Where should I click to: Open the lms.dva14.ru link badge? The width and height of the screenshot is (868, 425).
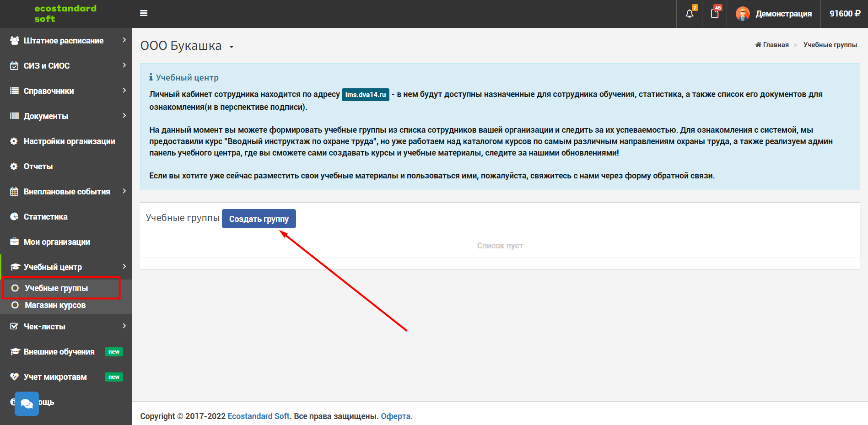coord(366,95)
